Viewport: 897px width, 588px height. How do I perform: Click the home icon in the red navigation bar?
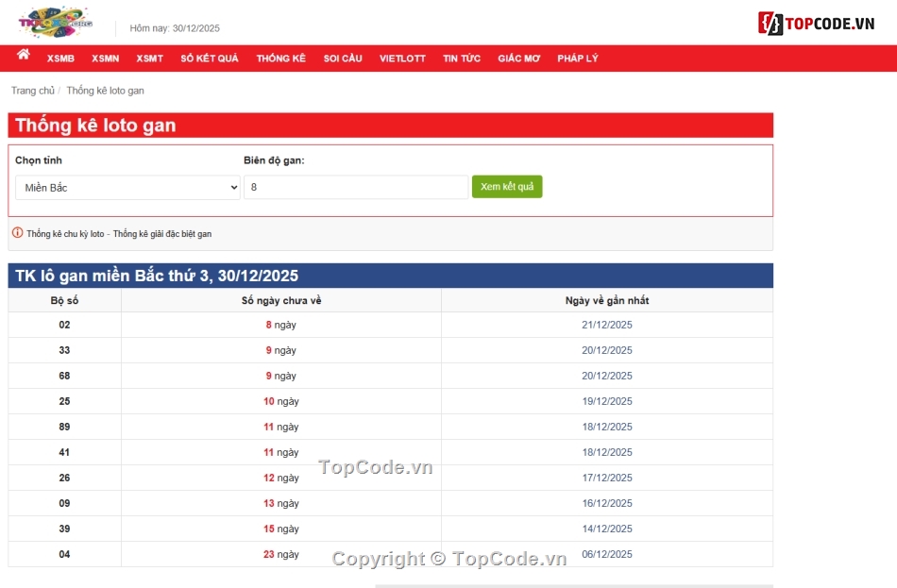(23, 58)
